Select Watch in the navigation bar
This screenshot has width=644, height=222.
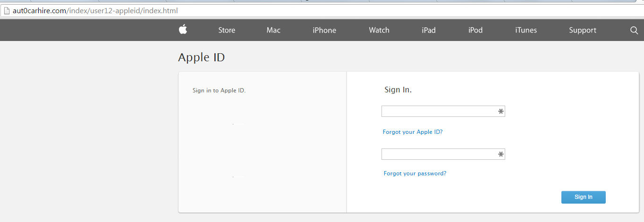coord(379,30)
